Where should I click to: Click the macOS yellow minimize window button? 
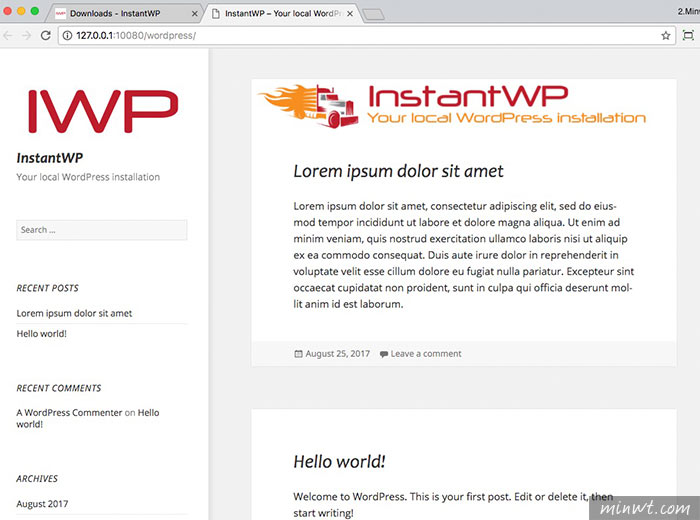[21, 11]
